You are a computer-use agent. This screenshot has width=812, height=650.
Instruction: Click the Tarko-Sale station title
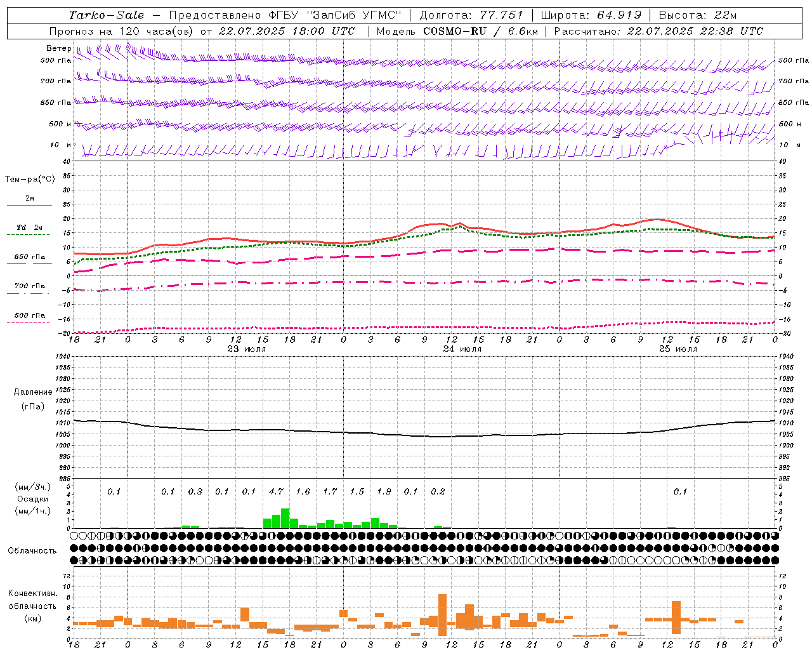107,15
